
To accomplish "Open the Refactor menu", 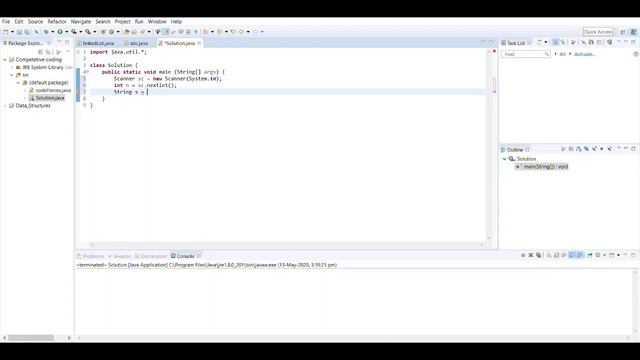I will pyautogui.click(x=57, y=22).
